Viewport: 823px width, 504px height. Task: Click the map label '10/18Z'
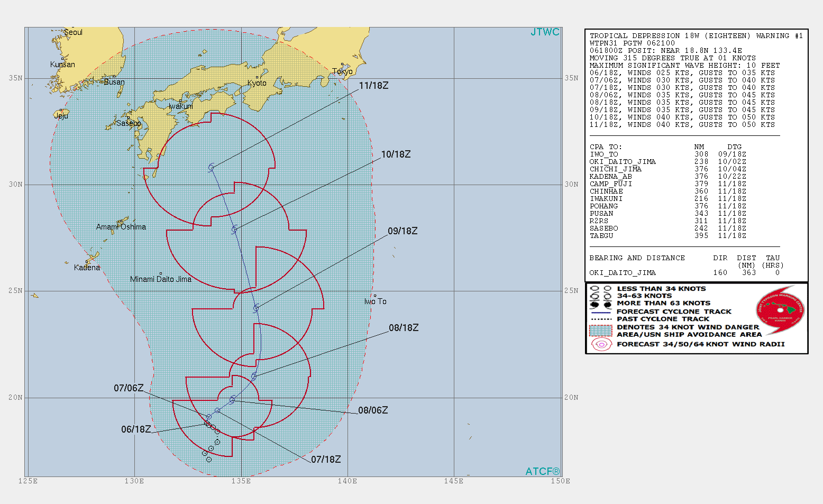(396, 154)
